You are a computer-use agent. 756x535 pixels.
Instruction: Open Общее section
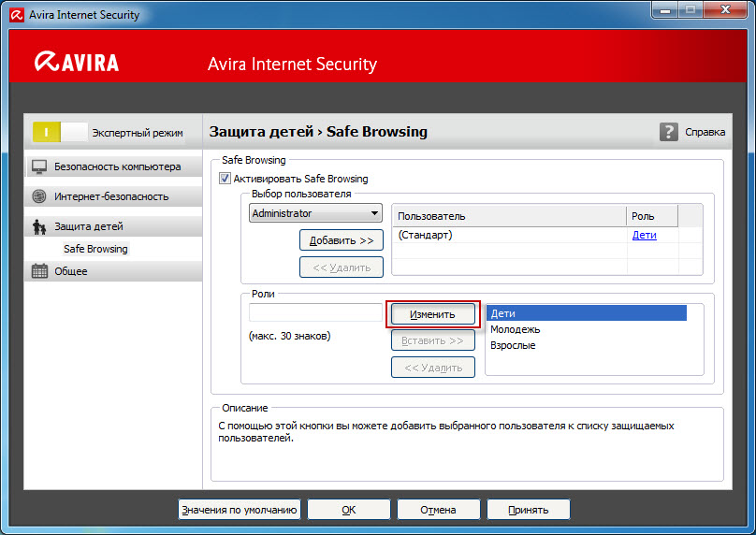(113, 271)
